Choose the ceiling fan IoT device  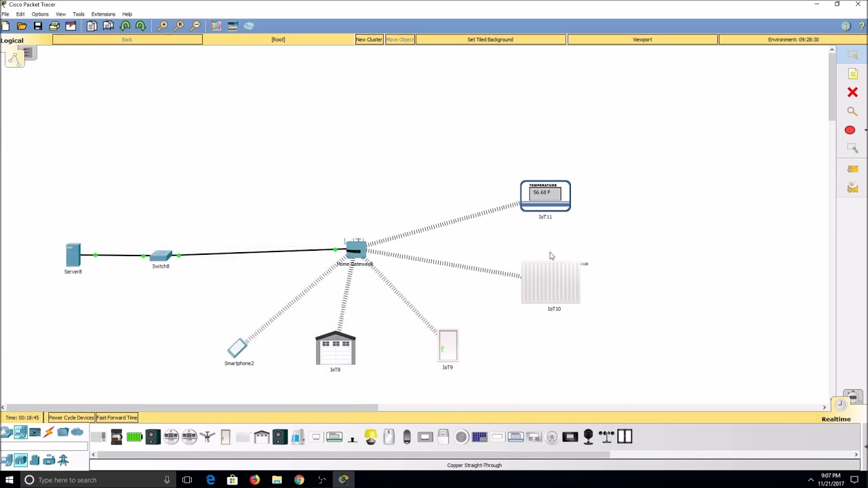[x=208, y=437]
